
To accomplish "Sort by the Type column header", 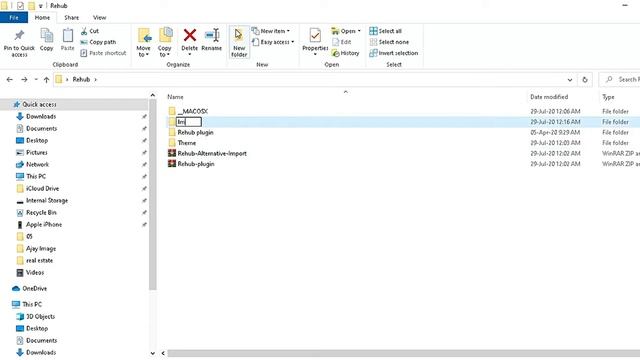I will coord(608,97).
